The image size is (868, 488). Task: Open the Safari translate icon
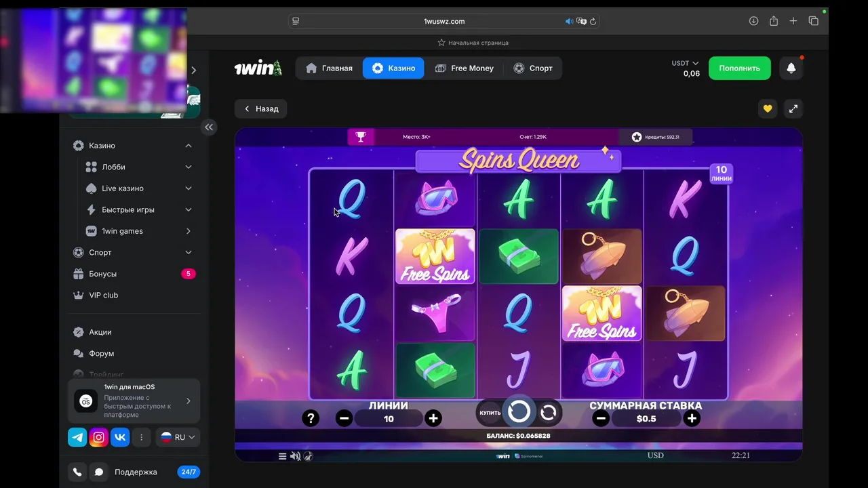tap(581, 21)
